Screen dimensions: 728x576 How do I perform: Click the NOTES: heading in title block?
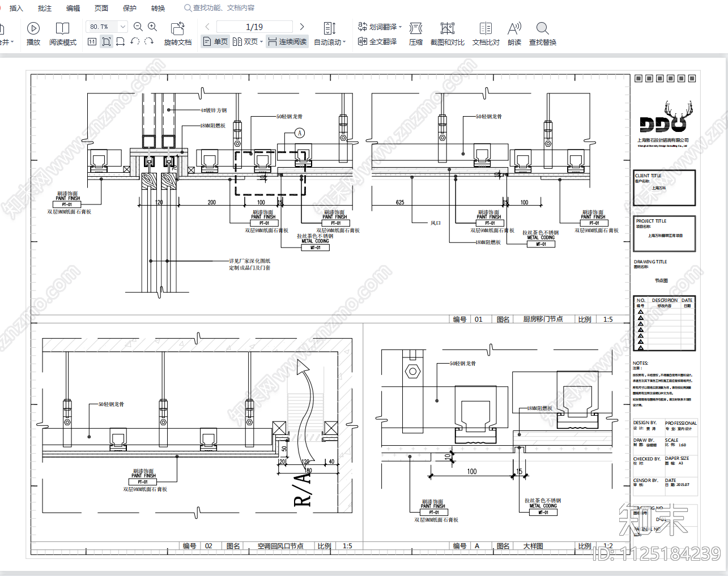click(x=640, y=363)
